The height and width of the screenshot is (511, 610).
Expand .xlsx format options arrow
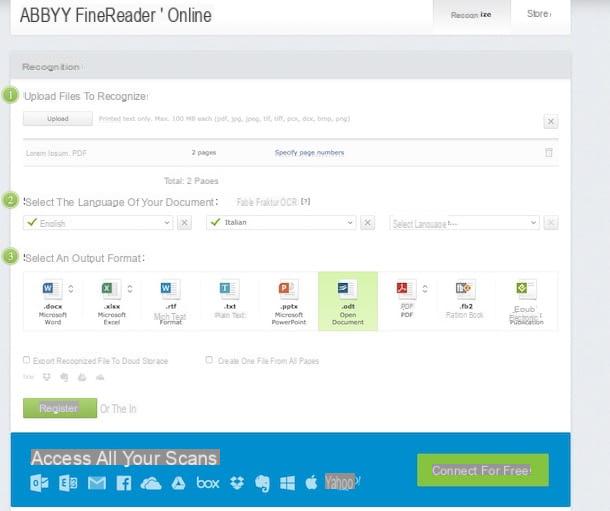click(x=130, y=289)
